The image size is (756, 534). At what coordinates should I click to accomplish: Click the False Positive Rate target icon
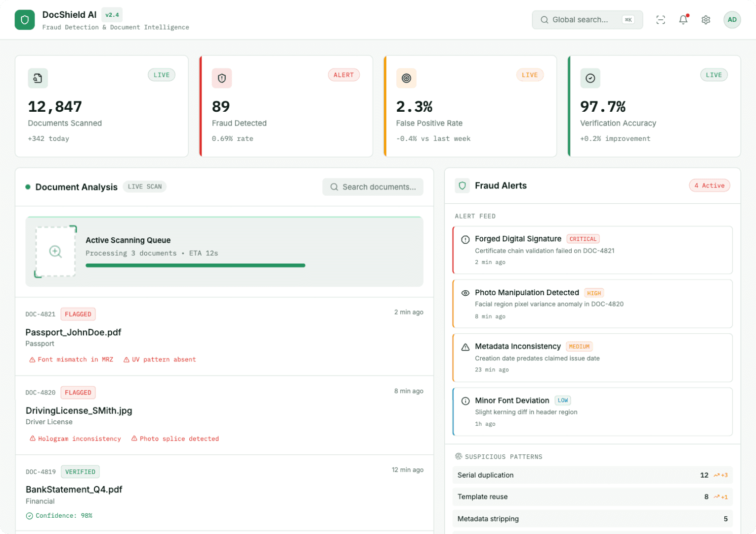[406, 78]
